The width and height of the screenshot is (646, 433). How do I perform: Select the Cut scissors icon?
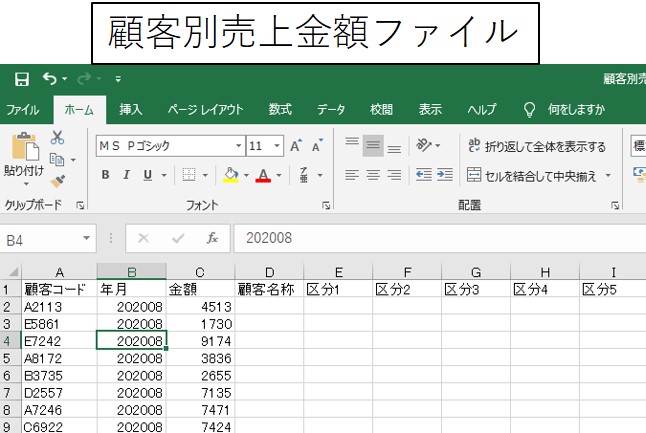click(57, 138)
